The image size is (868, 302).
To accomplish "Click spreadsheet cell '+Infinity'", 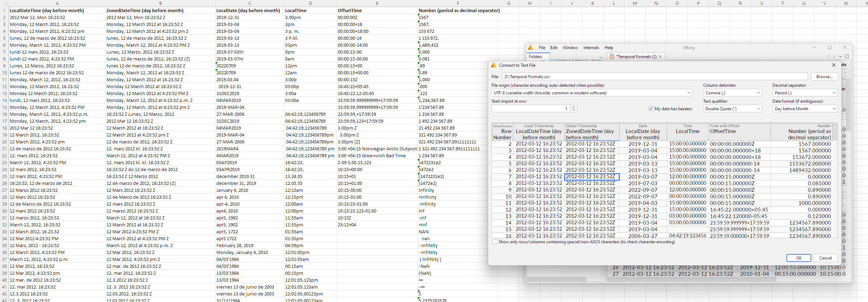I will 458,197.
